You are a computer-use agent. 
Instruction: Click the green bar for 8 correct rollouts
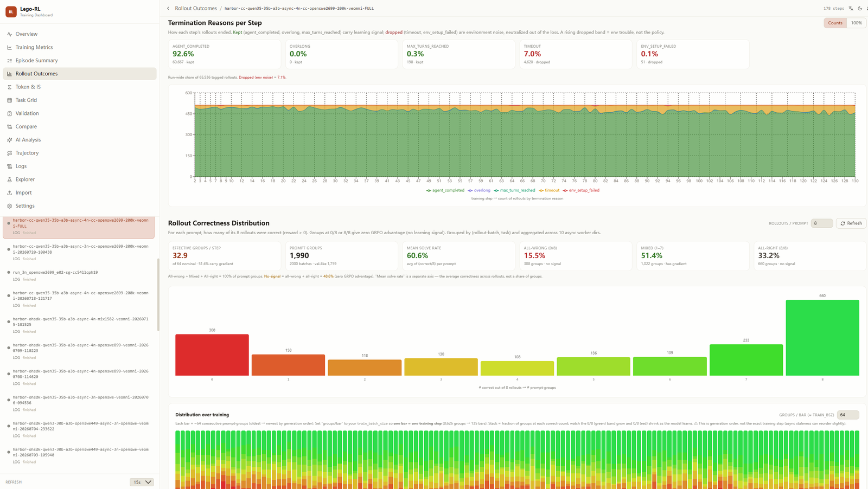pyautogui.click(x=822, y=337)
